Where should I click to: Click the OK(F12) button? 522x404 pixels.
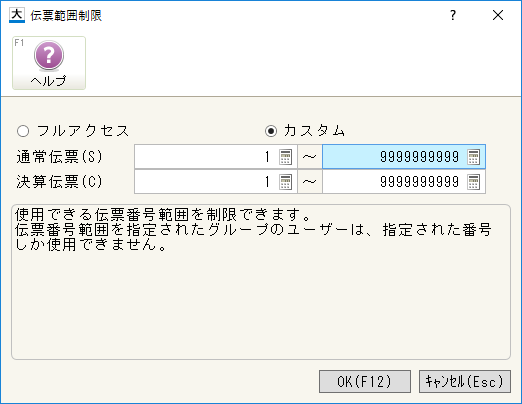pyautogui.click(x=365, y=381)
